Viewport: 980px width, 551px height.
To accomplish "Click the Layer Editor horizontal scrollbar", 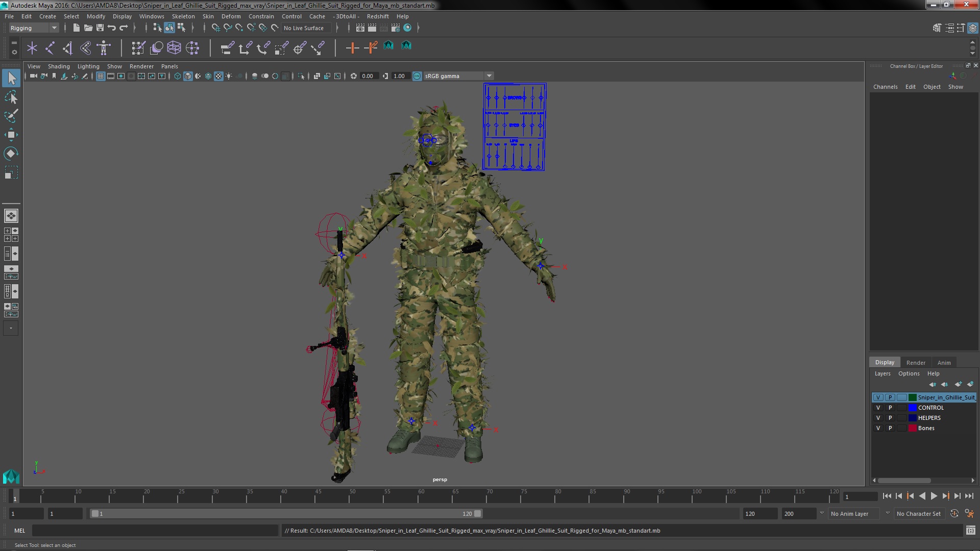I will click(903, 481).
